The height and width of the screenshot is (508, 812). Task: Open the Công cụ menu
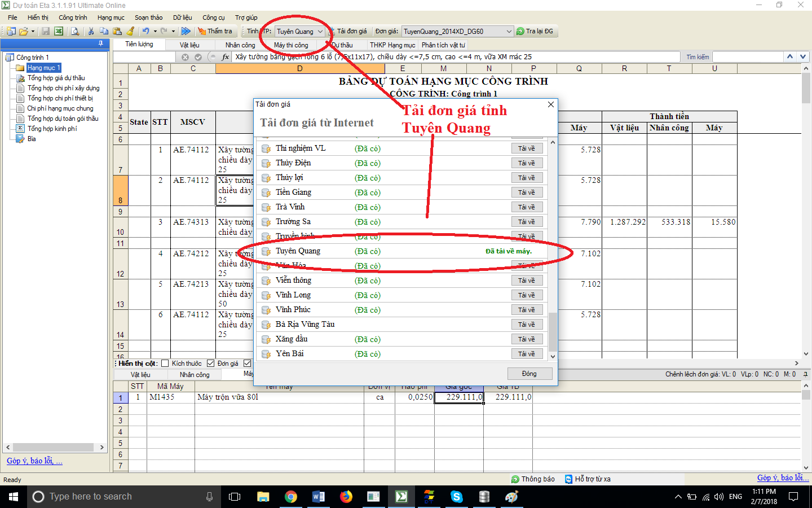pos(213,17)
